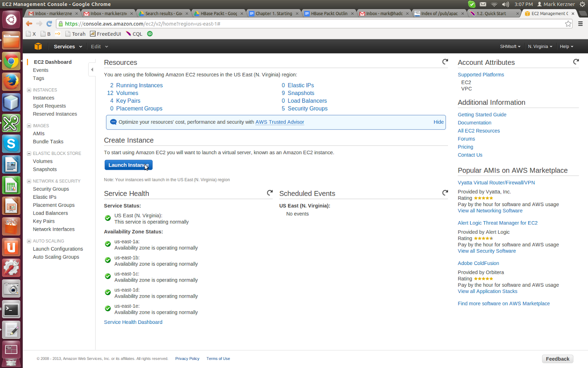Collapse the IMAGES sidebar section
Viewport: 588px width, 368px height.
(x=29, y=125)
